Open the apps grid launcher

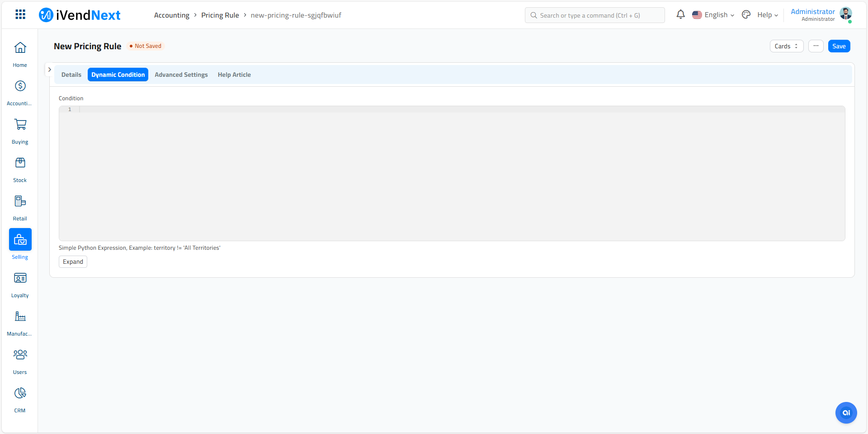pos(20,14)
